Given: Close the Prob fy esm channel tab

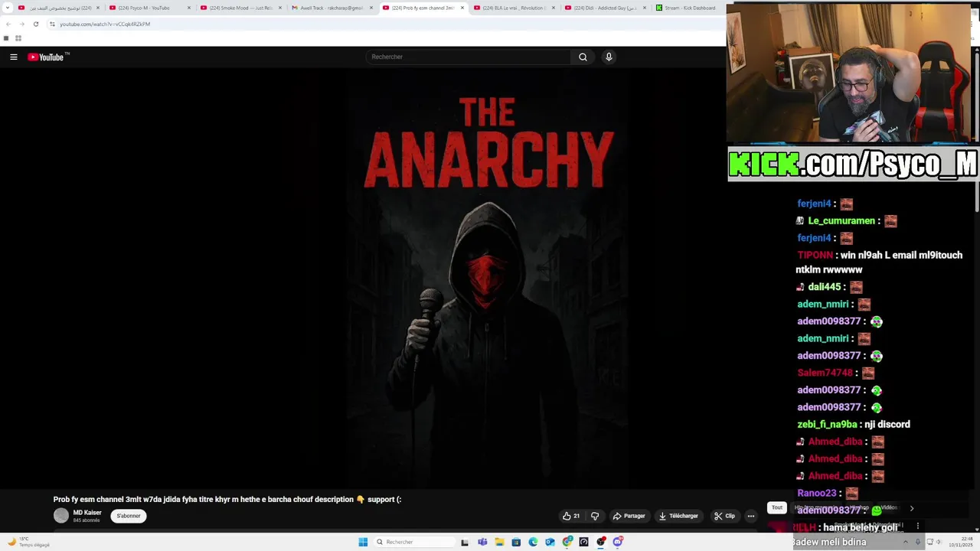Looking at the screenshot, I should pos(462,8).
